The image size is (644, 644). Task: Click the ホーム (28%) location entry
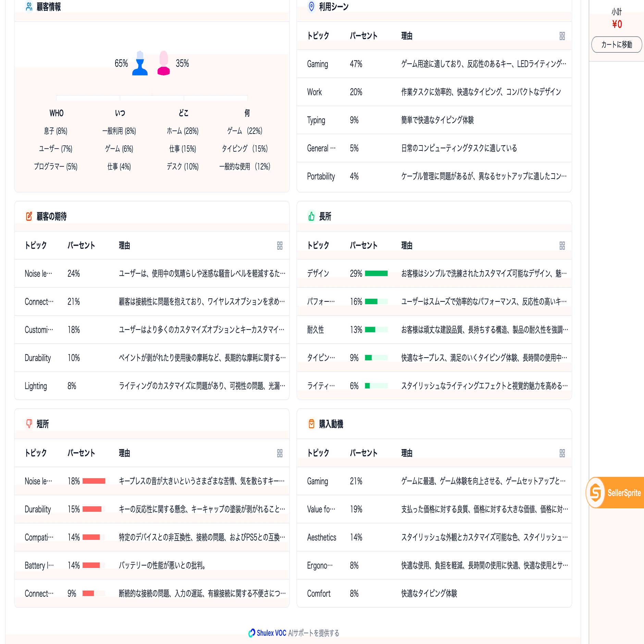coord(183,131)
